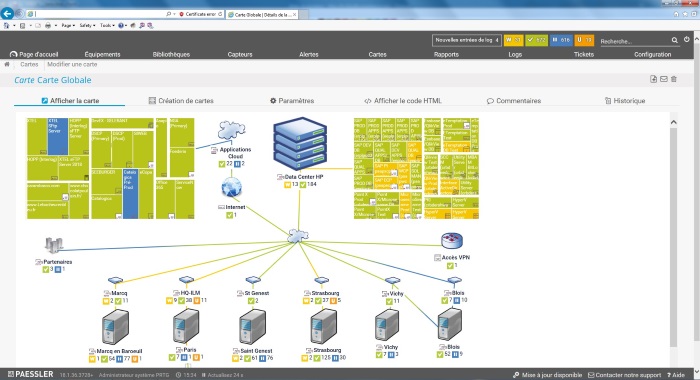700x380 pixels.
Task: Click the Contacter notre support link
Action: (x=624, y=375)
